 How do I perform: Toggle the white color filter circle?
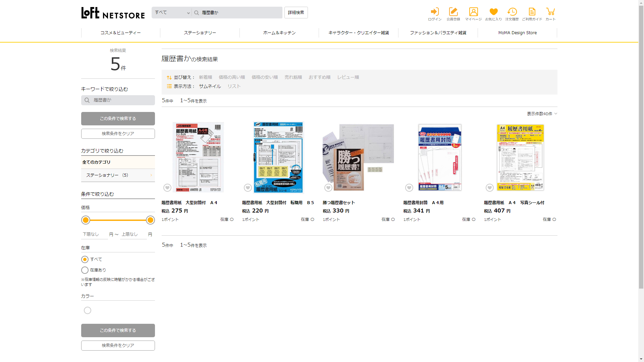(x=88, y=310)
